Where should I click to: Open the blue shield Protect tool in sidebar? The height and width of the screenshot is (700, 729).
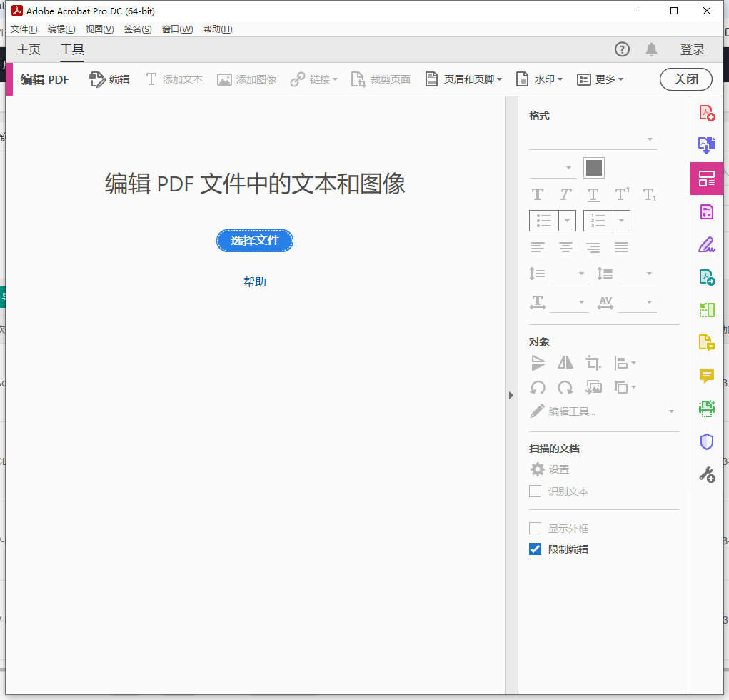point(706,441)
